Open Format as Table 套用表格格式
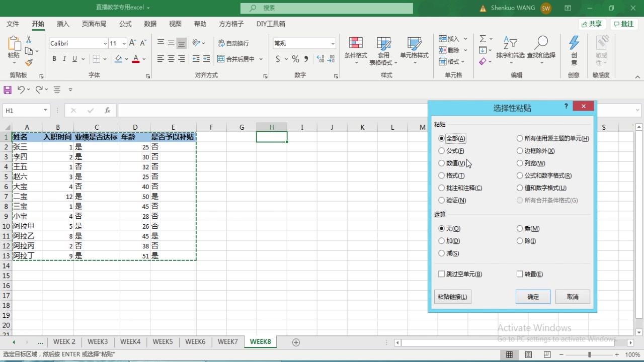 (x=383, y=51)
